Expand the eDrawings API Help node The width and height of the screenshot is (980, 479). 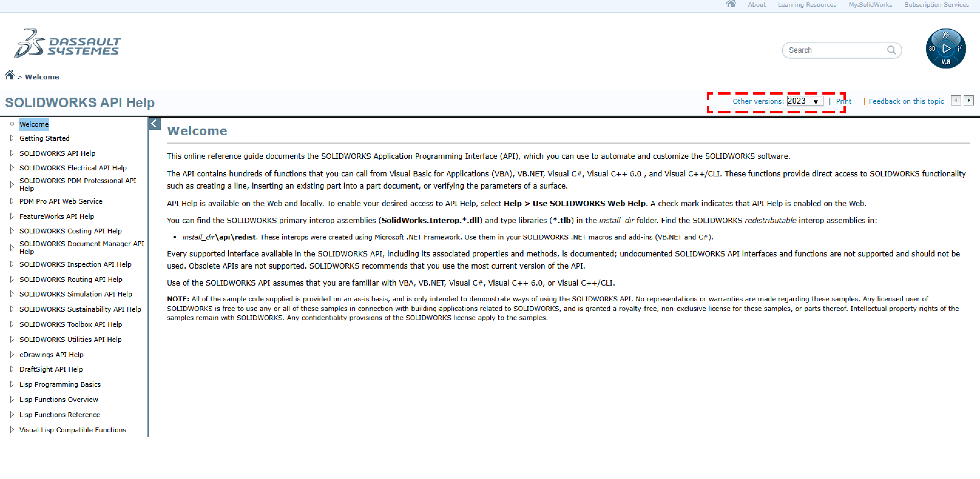point(12,354)
